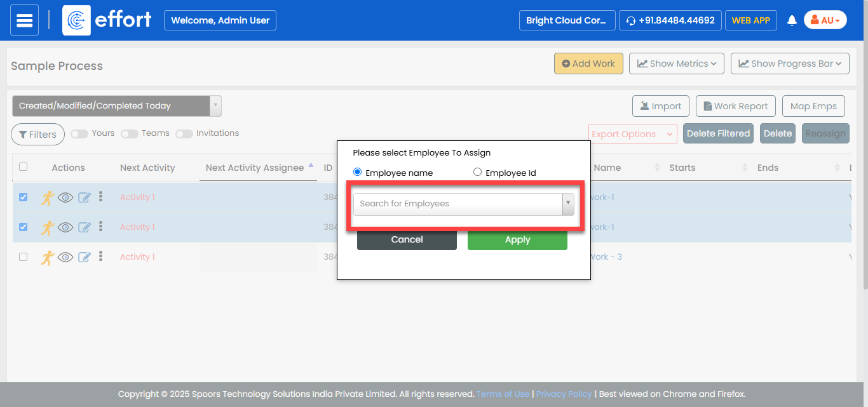The width and height of the screenshot is (868, 407).
Task: Click the notification bell icon
Action: tap(792, 20)
